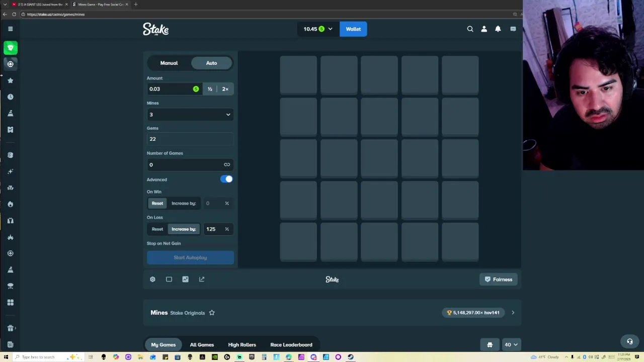Image resolution: width=644 pixels, height=362 pixels.
Task: Open the slots 777 sidebar icon
Action: tap(10, 188)
